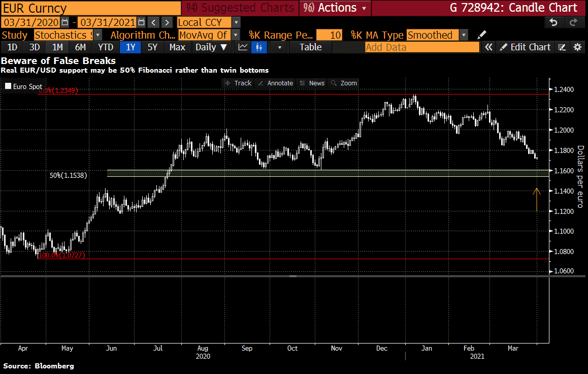Open the start date calendar picker
This screenshot has width=588, height=374.
coord(65,22)
